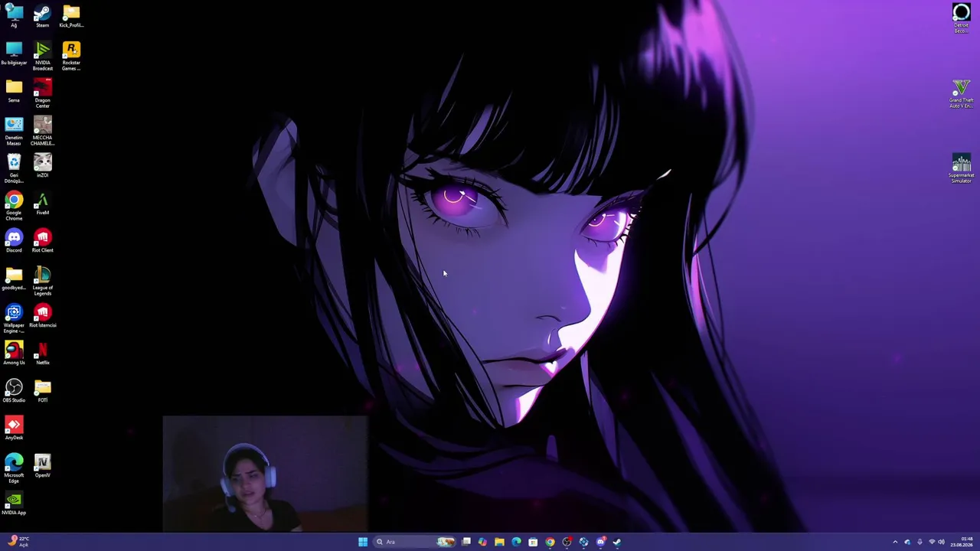Select the FiveM desktop shortcut
The width and height of the screenshot is (980, 551).
(x=42, y=204)
